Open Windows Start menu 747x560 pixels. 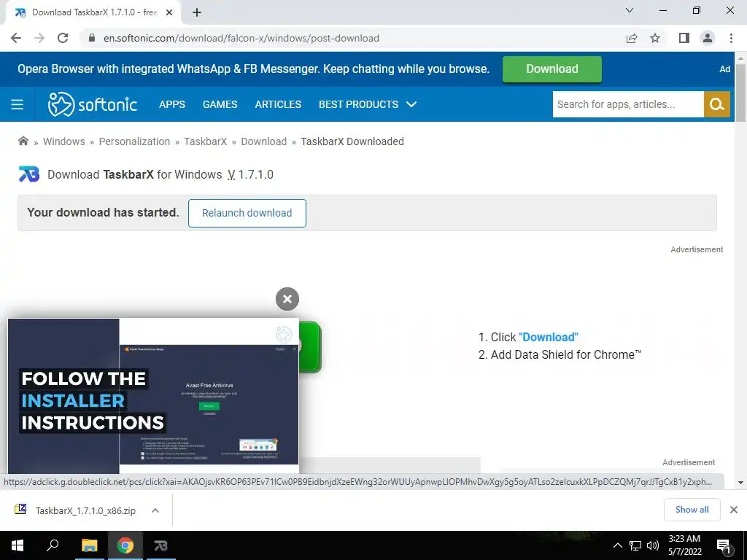click(x=18, y=545)
